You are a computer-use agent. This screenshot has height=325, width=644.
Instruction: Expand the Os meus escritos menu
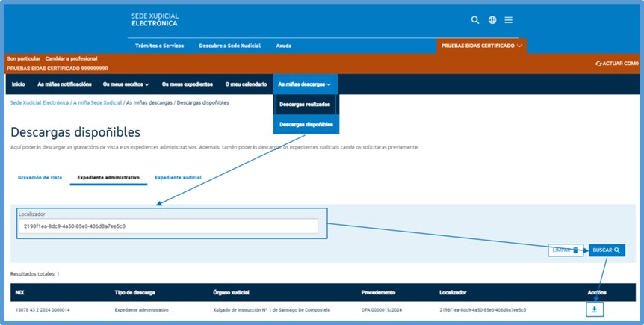coord(126,84)
